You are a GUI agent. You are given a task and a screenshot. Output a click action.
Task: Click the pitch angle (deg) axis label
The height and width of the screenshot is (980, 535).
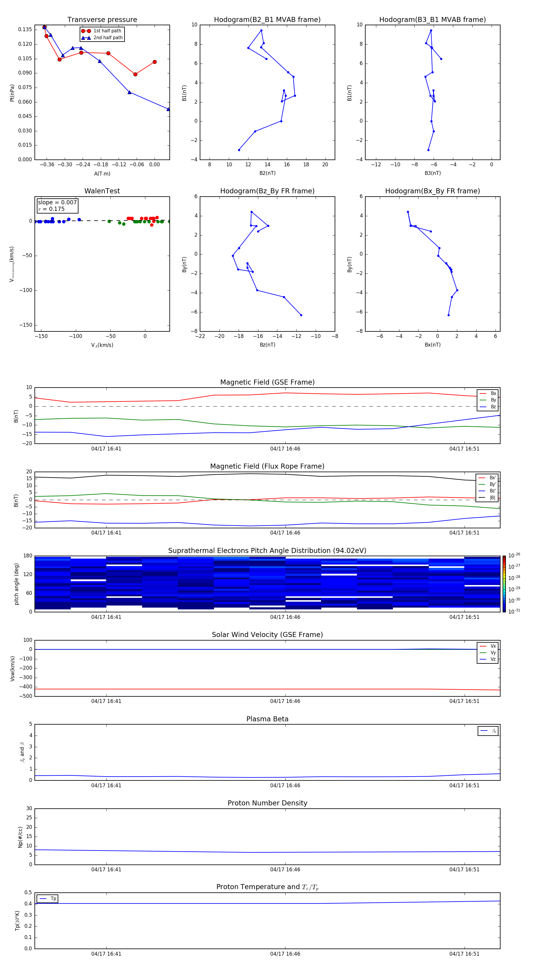[x=16, y=584]
